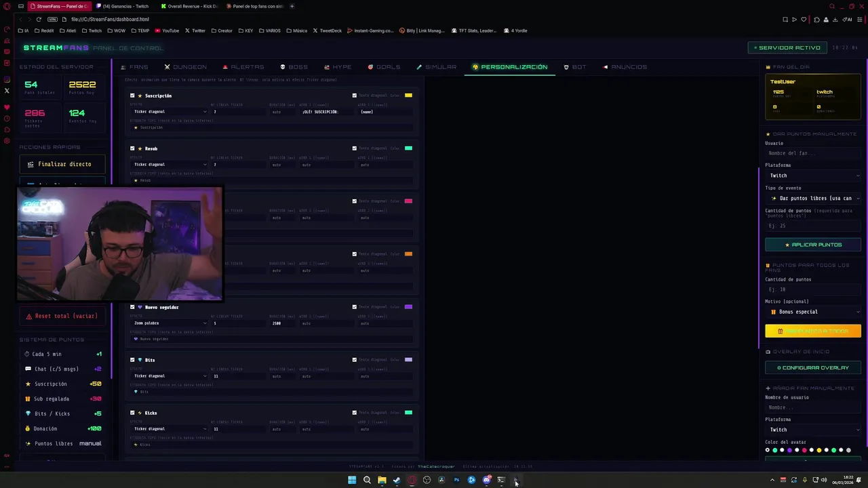
Task: Toggle the Nuevo seguidor alert checkbox
Action: [132, 307]
